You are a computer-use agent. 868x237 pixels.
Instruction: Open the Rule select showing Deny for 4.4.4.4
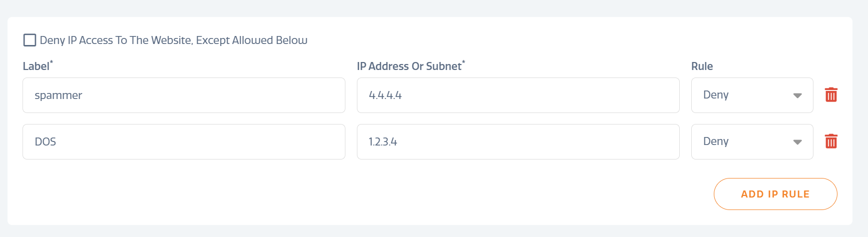pyautogui.click(x=752, y=95)
